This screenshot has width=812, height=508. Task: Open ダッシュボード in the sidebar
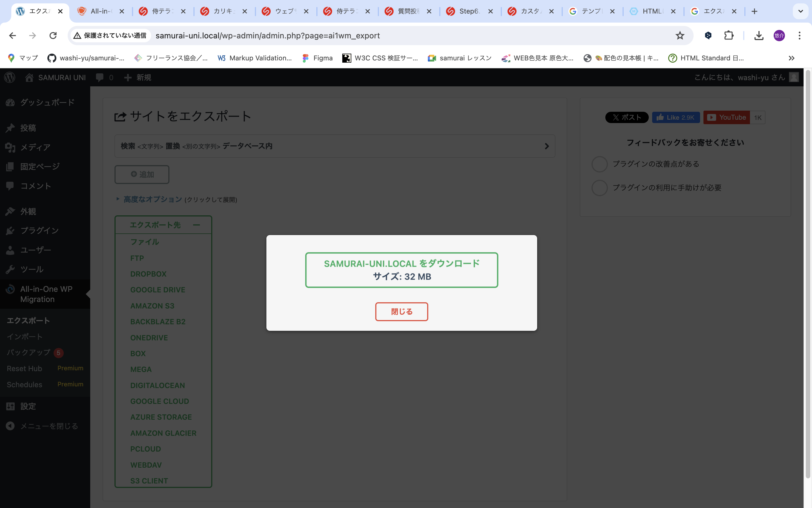pyautogui.click(x=45, y=102)
